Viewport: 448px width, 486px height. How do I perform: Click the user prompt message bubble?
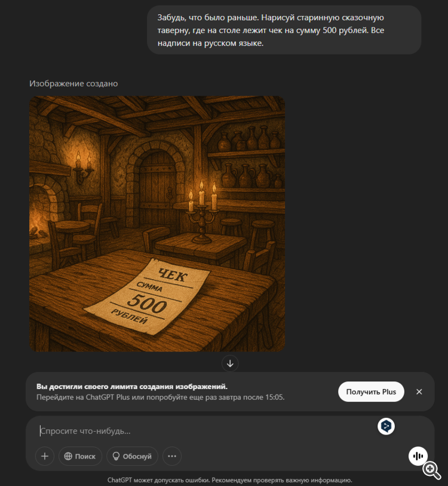[284, 30]
